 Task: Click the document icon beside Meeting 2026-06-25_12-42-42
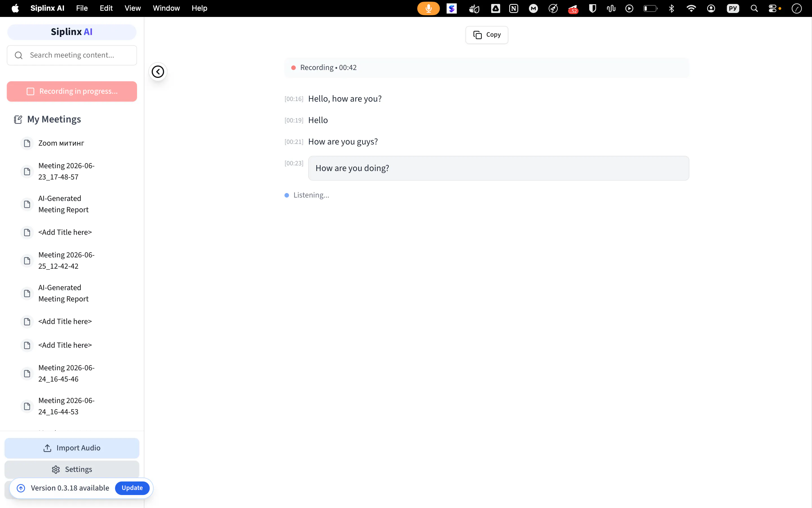click(x=27, y=261)
